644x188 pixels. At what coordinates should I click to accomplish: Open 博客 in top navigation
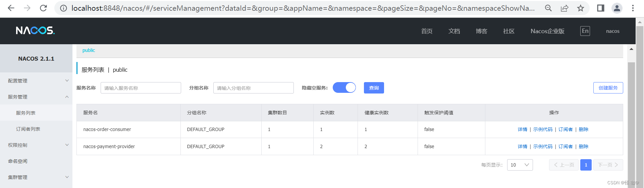tap(481, 31)
